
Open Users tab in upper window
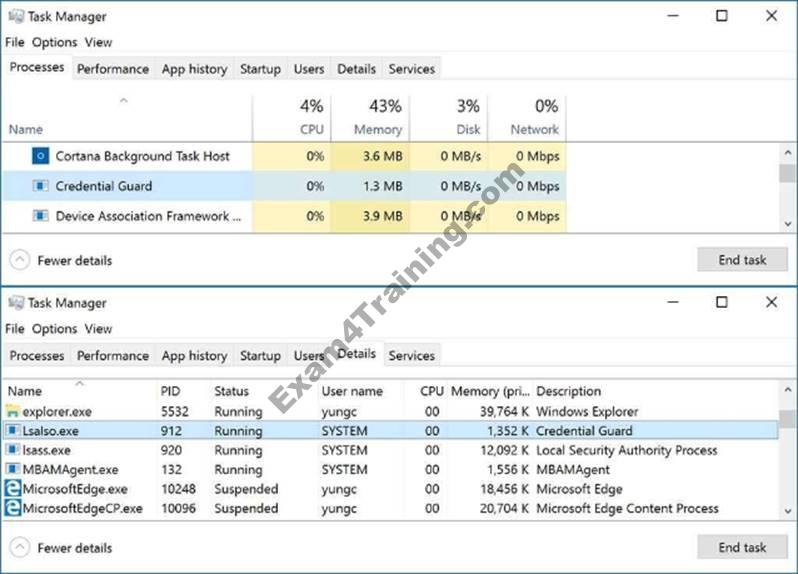pos(308,69)
